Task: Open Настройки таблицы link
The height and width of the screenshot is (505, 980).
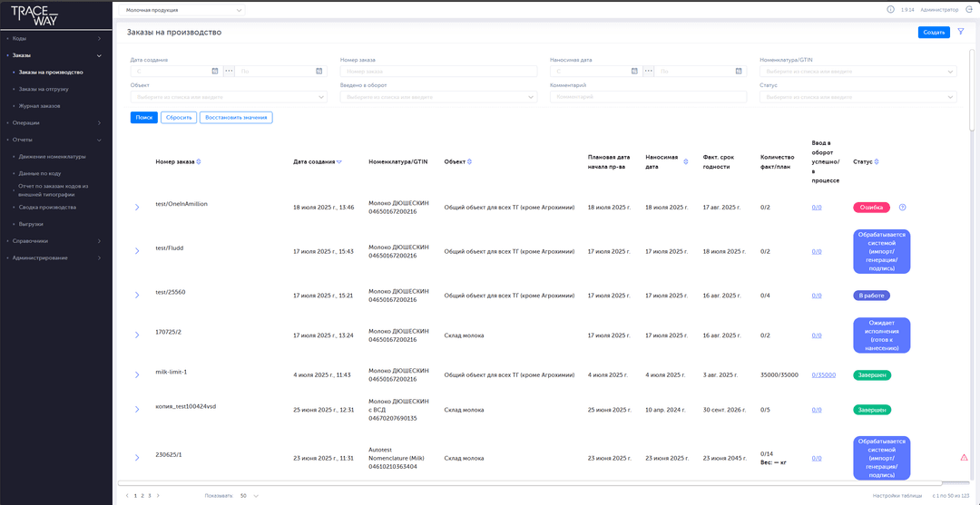Action: tap(897, 496)
